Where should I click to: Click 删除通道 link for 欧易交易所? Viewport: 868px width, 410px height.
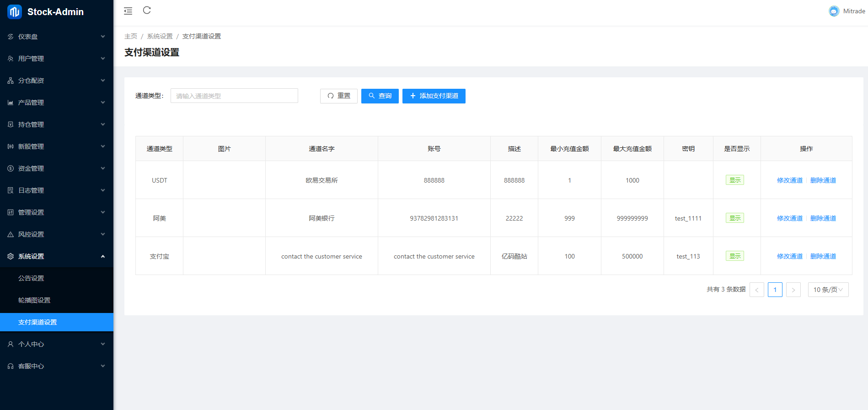(x=823, y=180)
